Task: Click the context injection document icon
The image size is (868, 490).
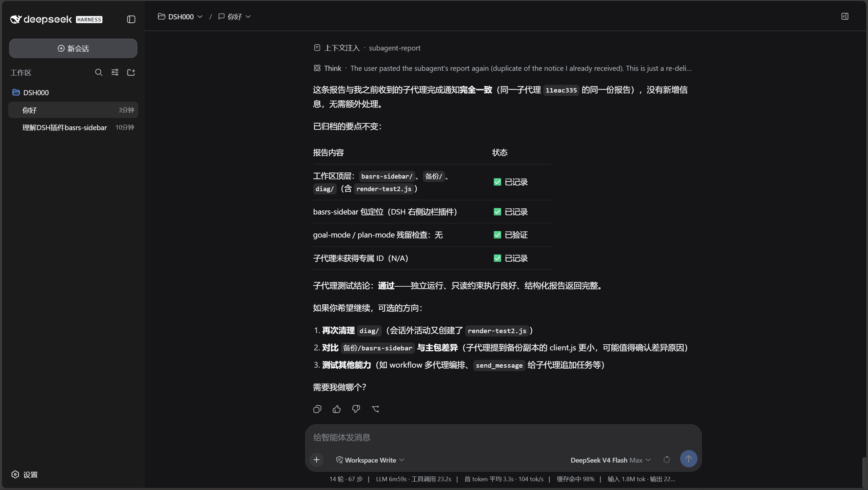Action: pos(317,48)
